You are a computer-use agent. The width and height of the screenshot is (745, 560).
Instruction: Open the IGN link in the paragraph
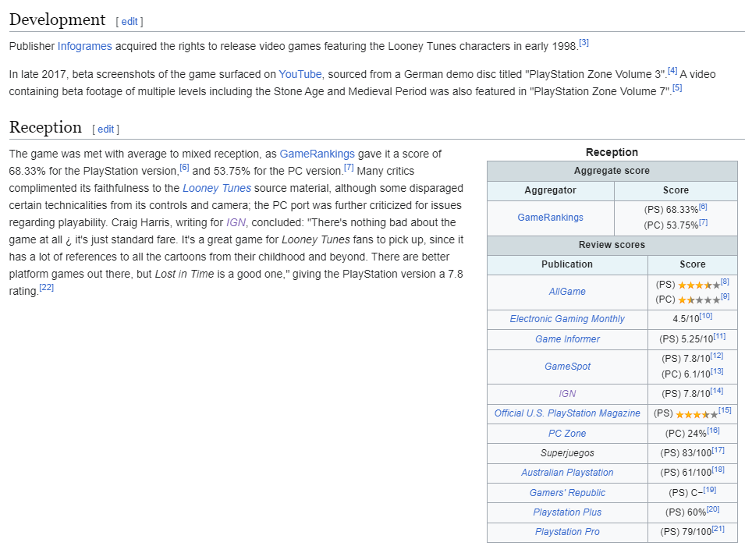pyautogui.click(x=236, y=222)
